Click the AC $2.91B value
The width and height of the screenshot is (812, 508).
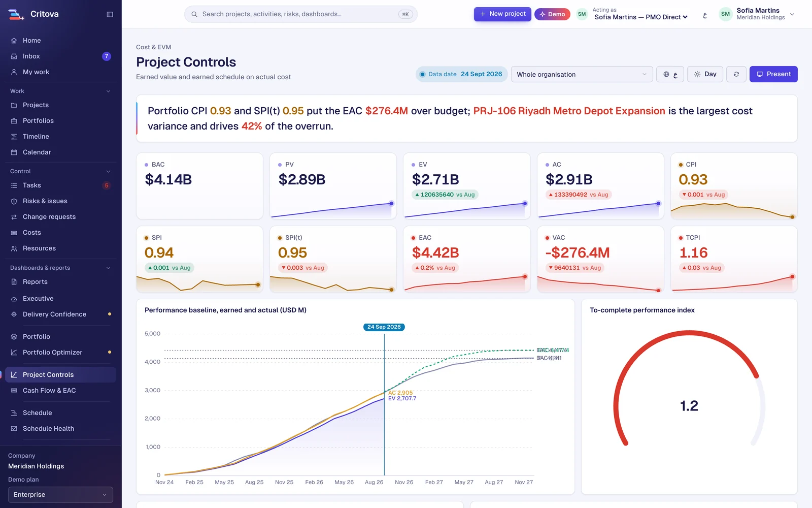[569, 180]
